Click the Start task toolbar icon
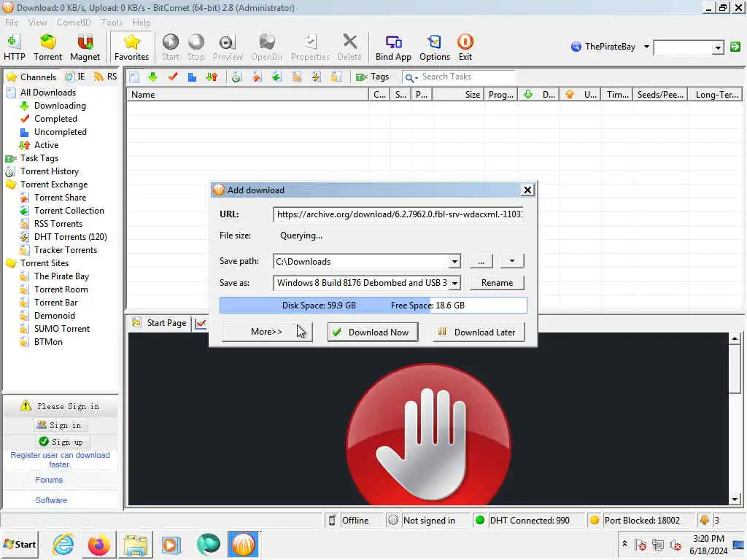 (x=170, y=47)
